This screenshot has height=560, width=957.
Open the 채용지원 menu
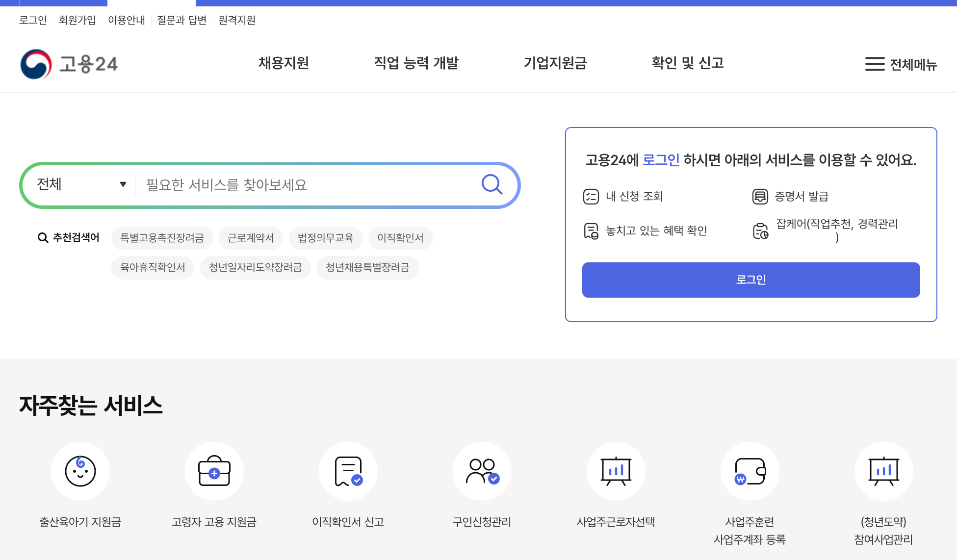283,63
